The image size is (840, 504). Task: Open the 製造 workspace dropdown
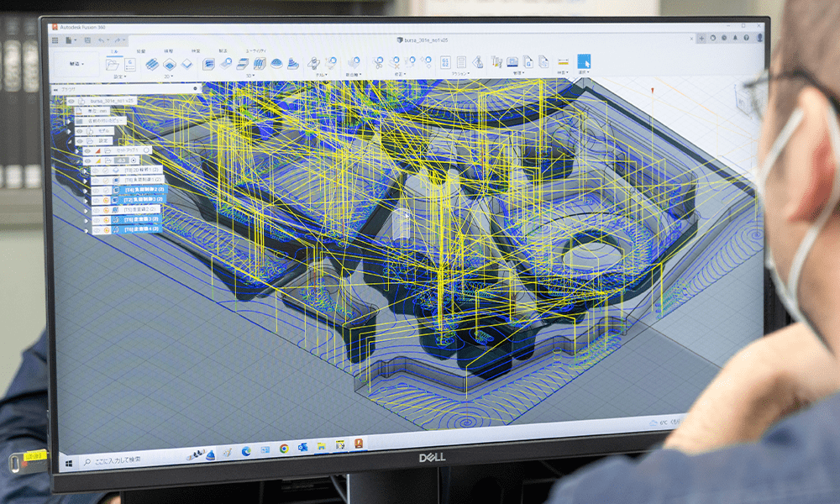pos(76,64)
